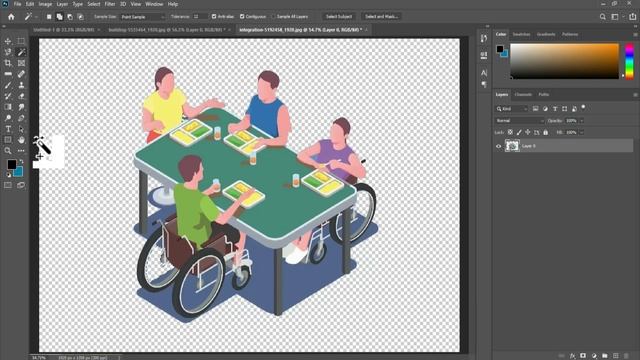Viewport: 640px width, 360px height.
Task: Select the Path Selection arrow tool
Action: pos(21,129)
